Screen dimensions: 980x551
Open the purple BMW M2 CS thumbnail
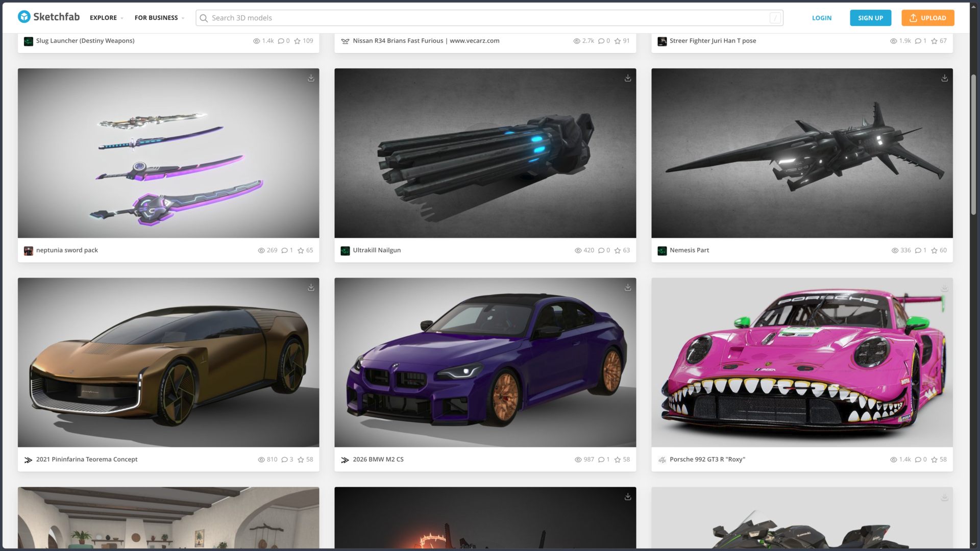coord(485,362)
